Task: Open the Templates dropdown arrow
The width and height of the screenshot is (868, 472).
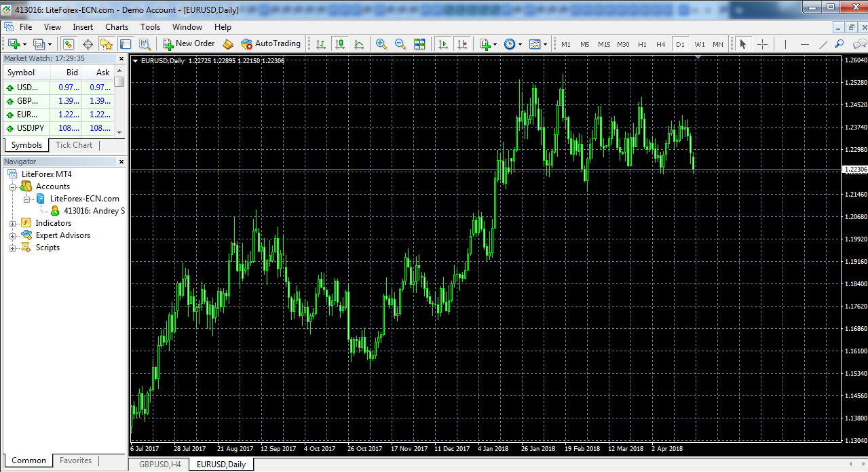Action: (545, 44)
